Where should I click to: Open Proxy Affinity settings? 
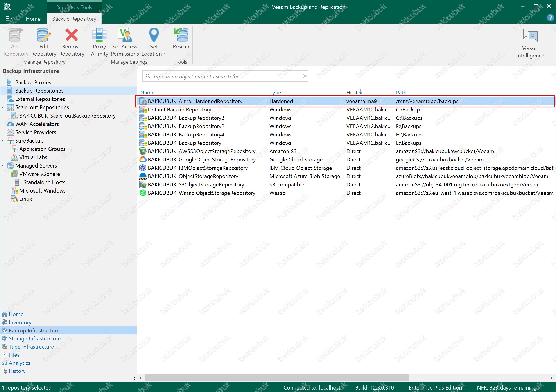click(x=99, y=42)
